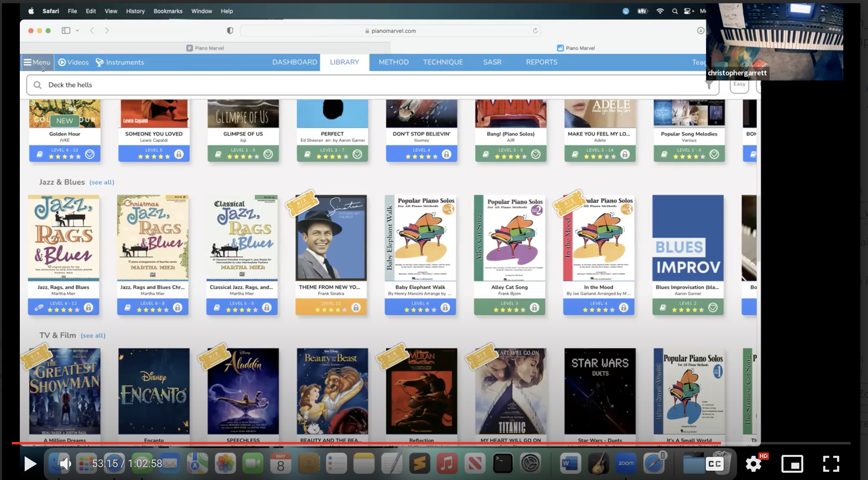The image size is (868, 480).
Task: Open the Zoom app in the dock
Action: coord(626,463)
